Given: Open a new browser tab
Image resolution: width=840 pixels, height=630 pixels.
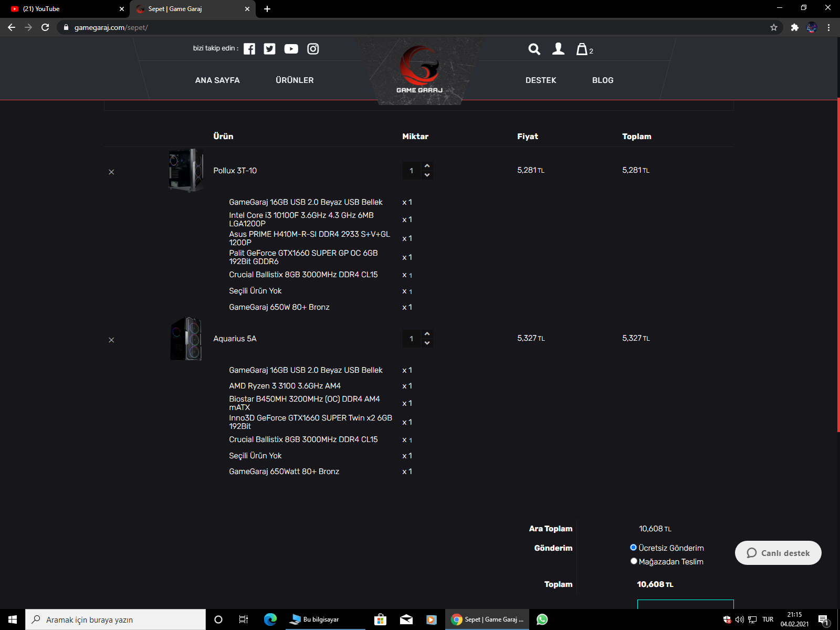Looking at the screenshot, I should [267, 9].
